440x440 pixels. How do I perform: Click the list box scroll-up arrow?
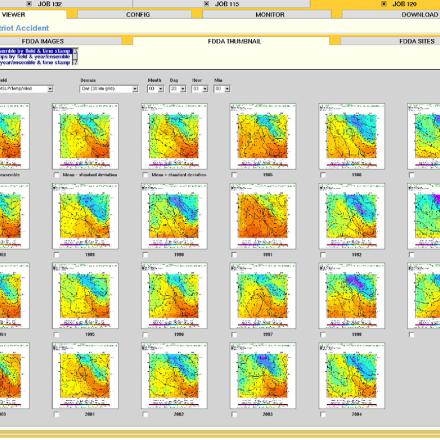(x=75, y=51)
